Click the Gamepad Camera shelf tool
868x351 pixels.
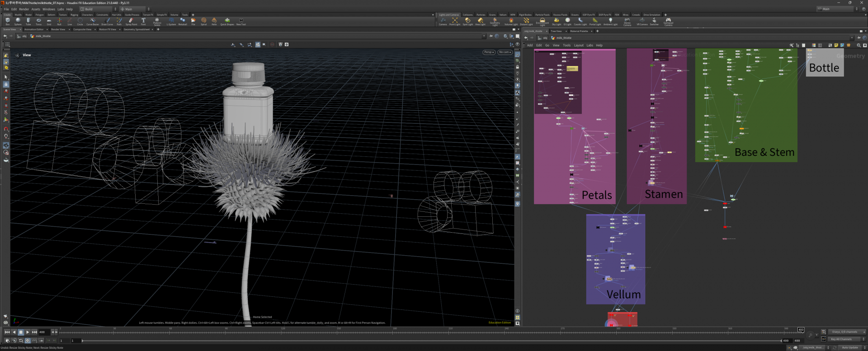[x=668, y=21]
